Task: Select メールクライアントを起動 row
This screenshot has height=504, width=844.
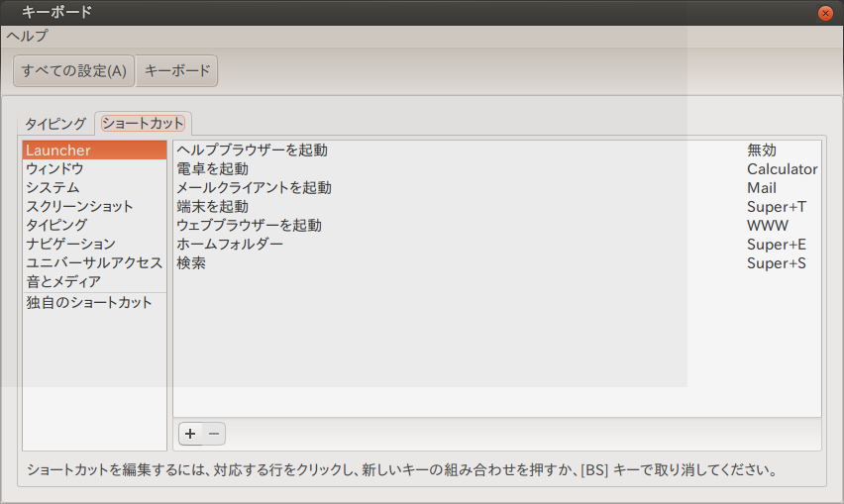Action: [x=497, y=188]
